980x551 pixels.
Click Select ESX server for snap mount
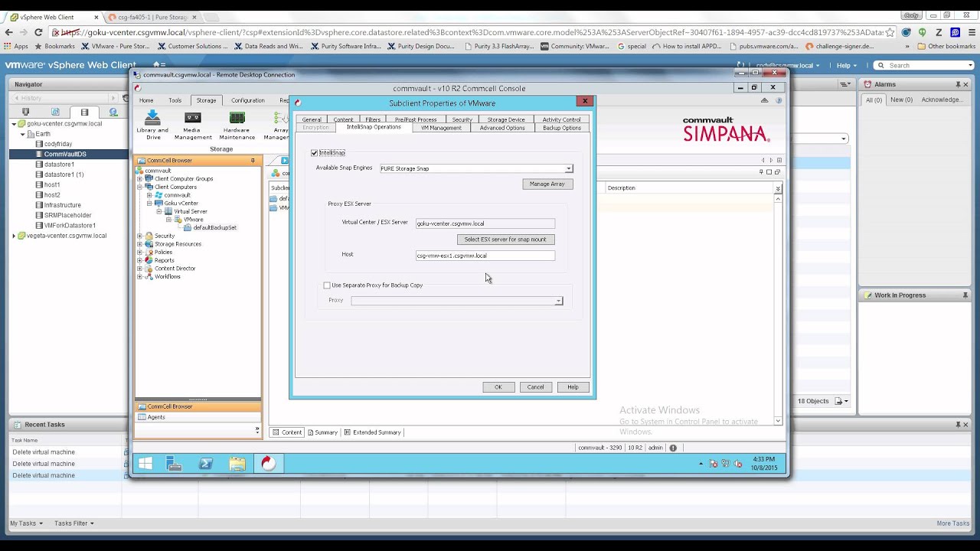[505, 240]
